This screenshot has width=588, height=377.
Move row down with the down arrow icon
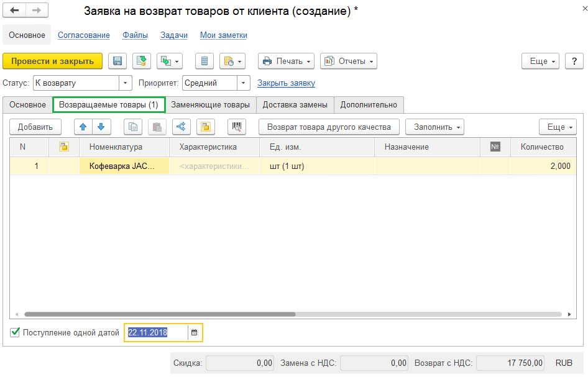(x=101, y=127)
